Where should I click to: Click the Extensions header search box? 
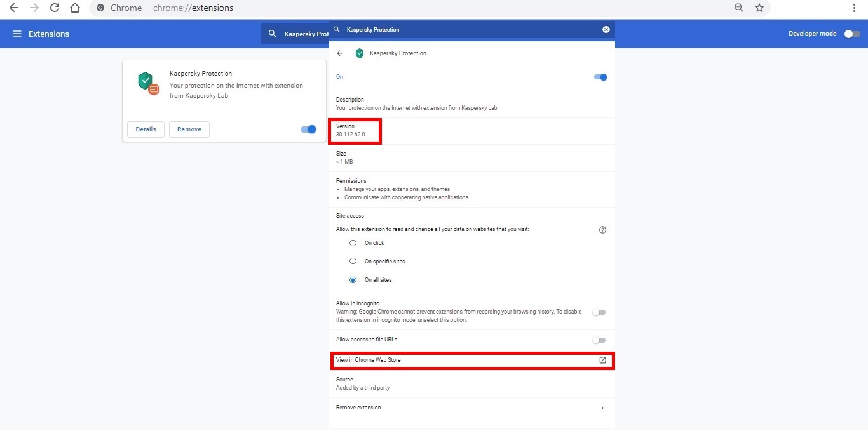(295, 34)
